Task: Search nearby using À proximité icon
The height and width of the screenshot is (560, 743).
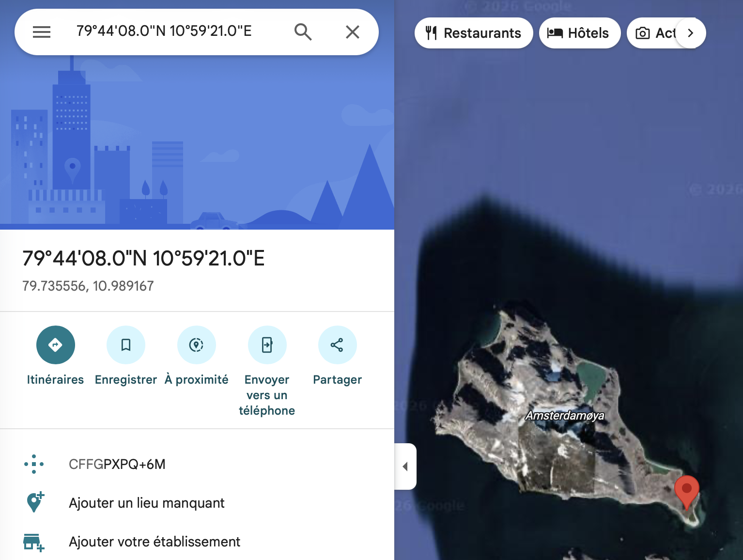Action: 196,345
